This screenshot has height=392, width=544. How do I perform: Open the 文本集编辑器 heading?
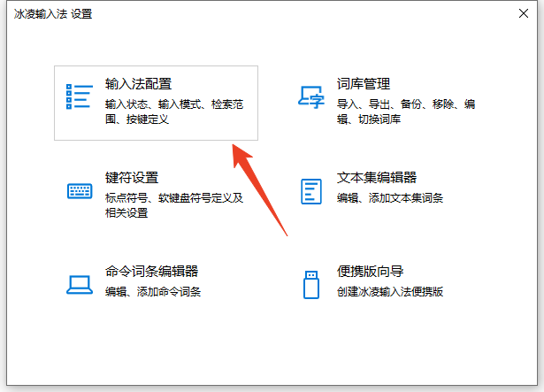coord(377,178)
